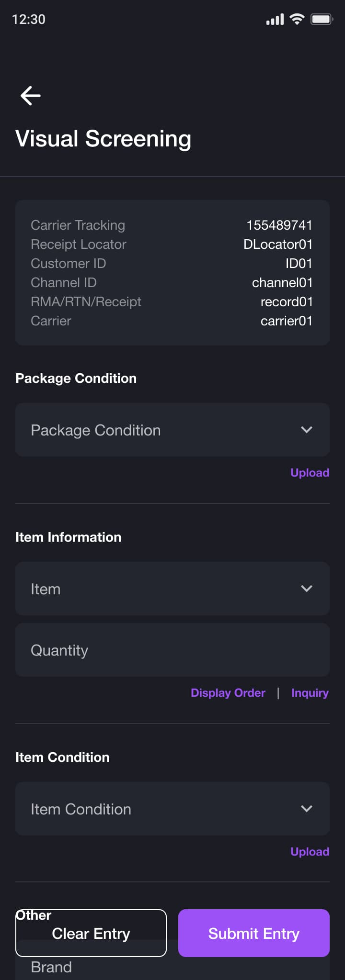The height and width of the screenshot is (980, 345).
Task: Tap the RMA/RTN/Receipt value record01
Action: [286, 301]
